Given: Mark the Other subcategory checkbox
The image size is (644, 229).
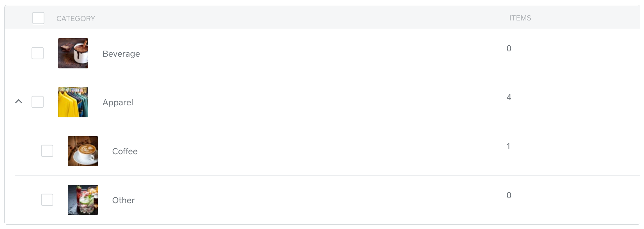Looking at the screenshot, I should click(x=47, y=200).
